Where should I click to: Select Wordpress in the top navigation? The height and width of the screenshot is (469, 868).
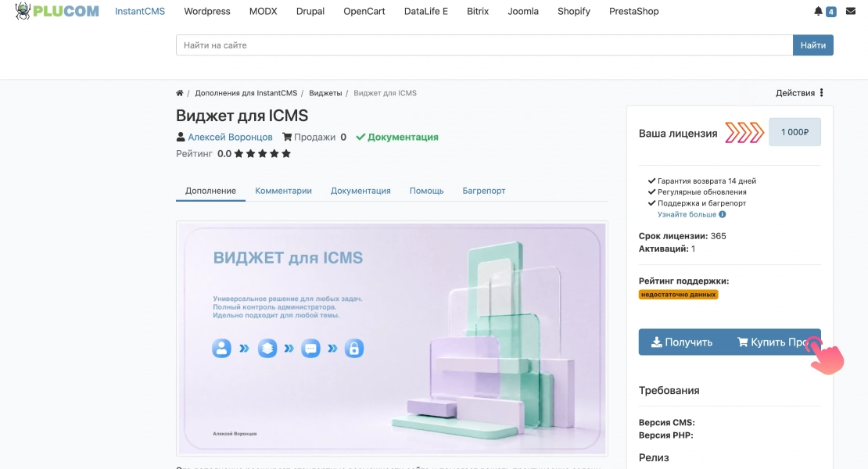pyautogui.click(x=207, y=11)
